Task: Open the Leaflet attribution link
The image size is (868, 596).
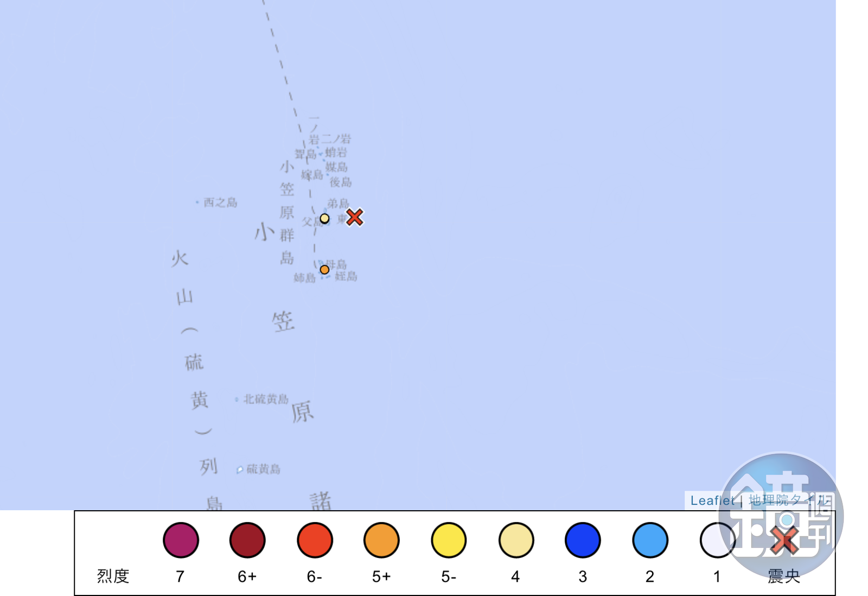Action: pyautogui.click(x=712, y=500)
